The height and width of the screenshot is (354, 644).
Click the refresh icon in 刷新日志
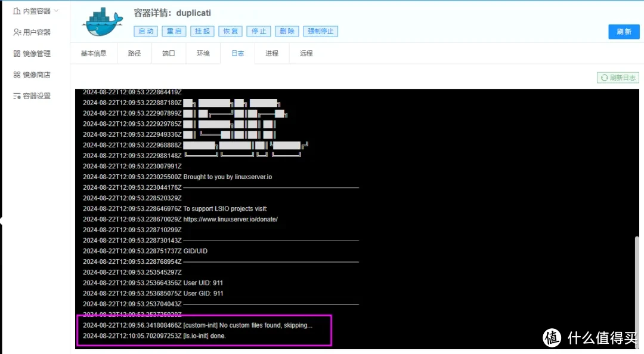[604, 78]
